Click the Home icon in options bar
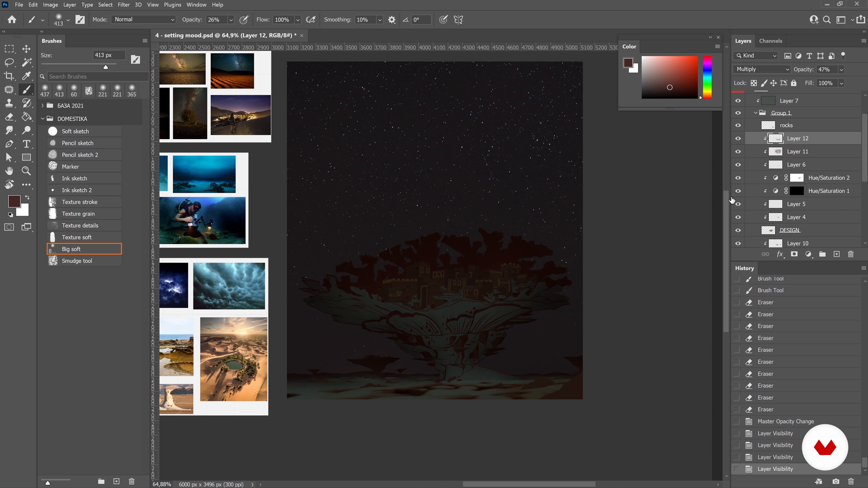 click(12, 19)
